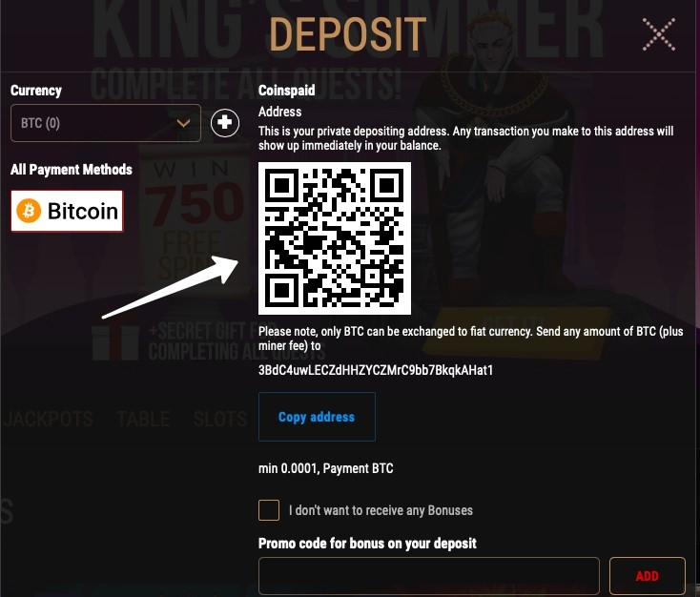
Task: Click the DEPOSIT dialog title
Action: coord(348,34)
